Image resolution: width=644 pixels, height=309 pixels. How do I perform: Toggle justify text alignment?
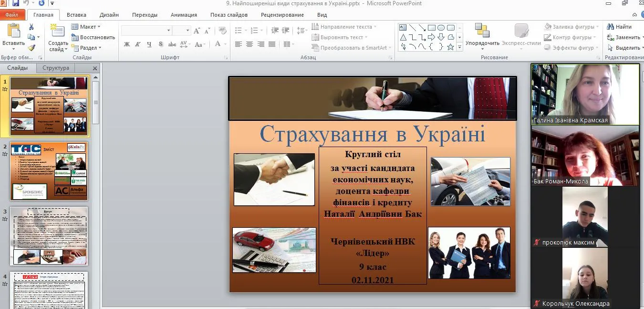[x=272, y=44]
